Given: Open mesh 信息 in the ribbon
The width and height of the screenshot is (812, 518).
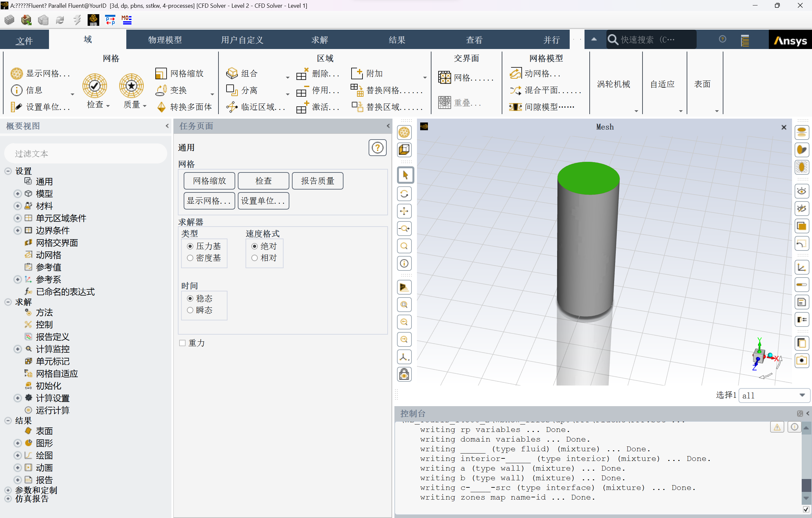Looking at the screenshot, I should tap(27, 90).
